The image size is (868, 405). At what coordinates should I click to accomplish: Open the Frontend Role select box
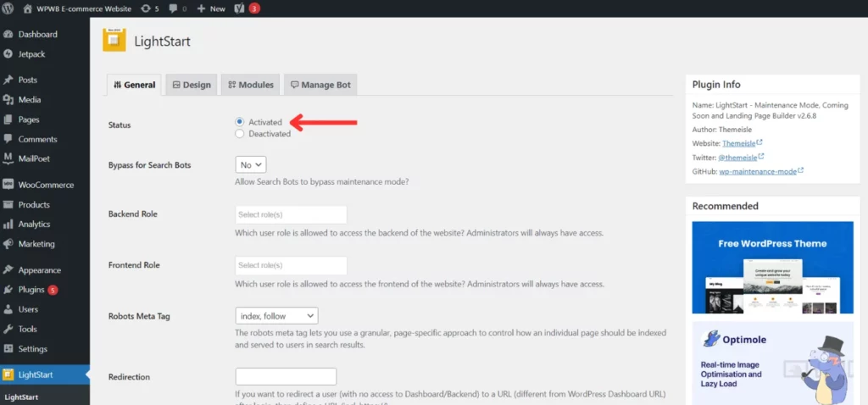click(x=292, y=265)
